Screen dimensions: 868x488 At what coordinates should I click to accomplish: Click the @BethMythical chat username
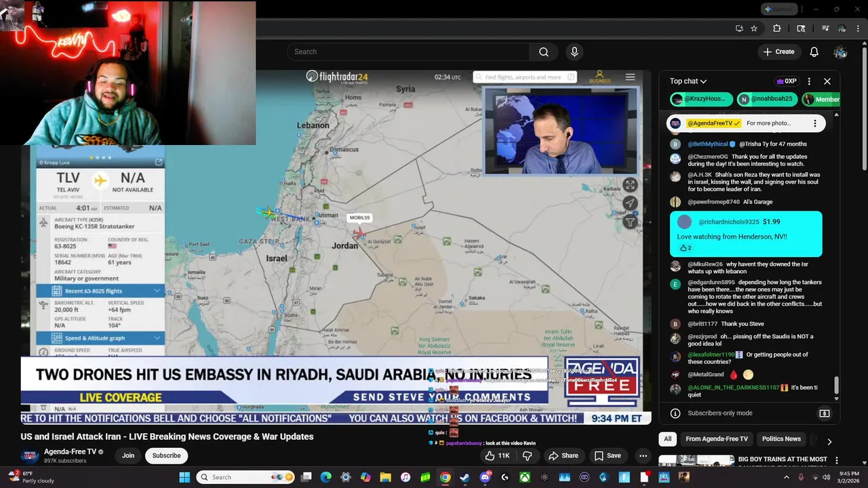[x=707, y=144]
